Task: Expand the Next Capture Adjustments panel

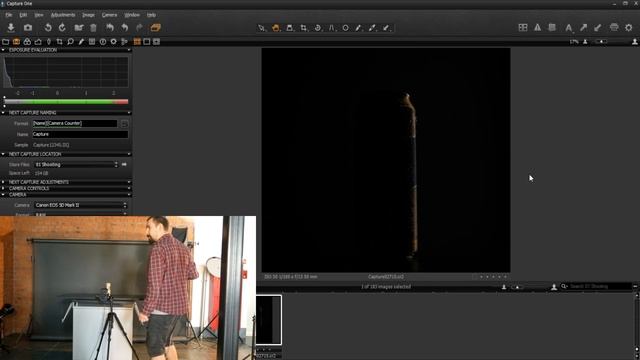Action: coord(3,182)
